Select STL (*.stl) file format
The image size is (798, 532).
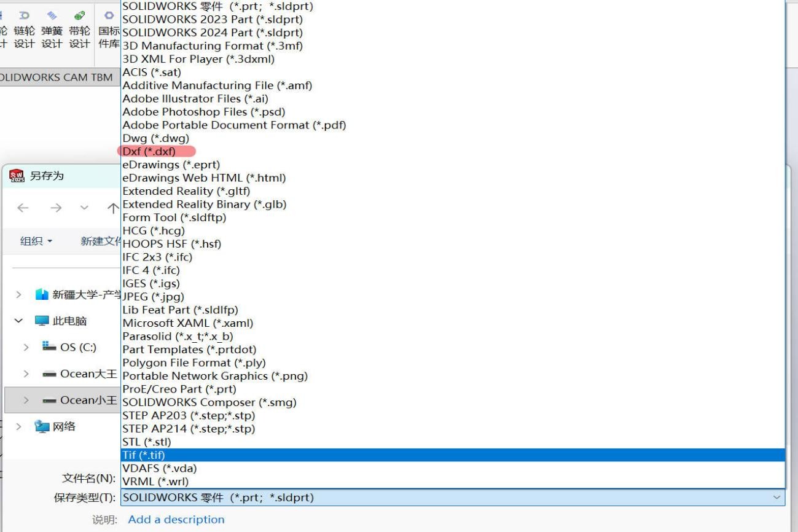coord(147,442)
